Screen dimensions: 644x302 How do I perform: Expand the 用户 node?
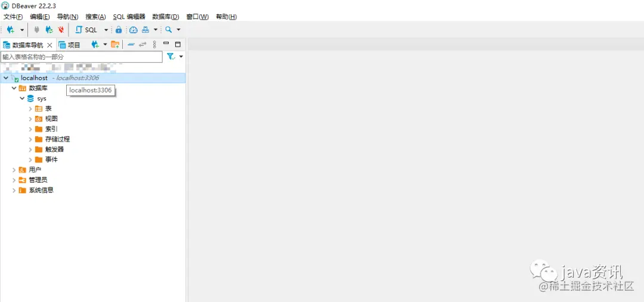14,170
